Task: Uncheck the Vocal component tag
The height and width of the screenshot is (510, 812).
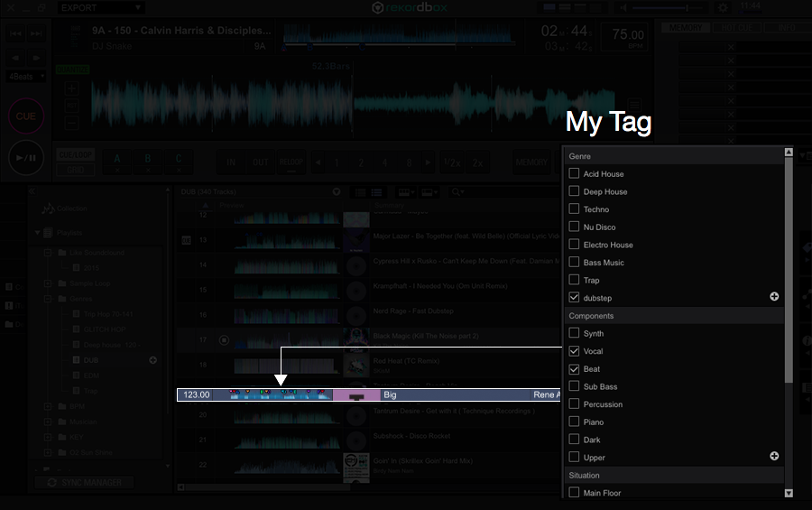Action: (x=574, y=351)
